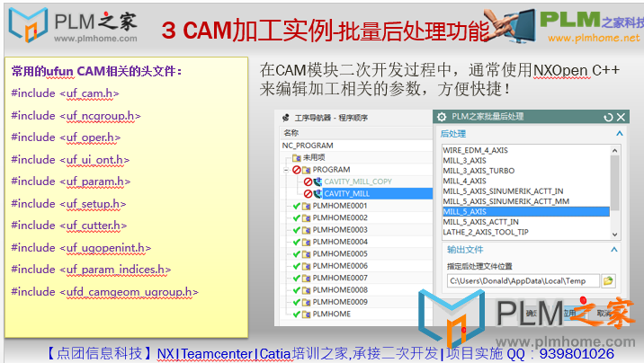Click the uf_cam.h include line

point(66,93)
